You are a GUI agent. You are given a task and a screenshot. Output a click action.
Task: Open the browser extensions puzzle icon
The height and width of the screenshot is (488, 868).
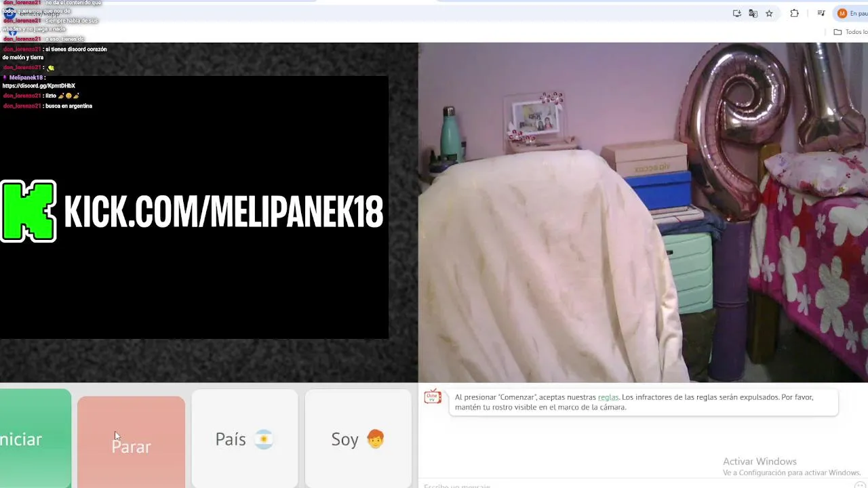[795, 14]
